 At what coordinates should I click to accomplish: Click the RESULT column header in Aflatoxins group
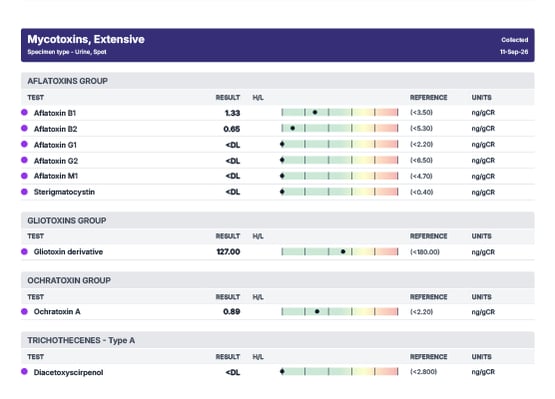(228, 97)
